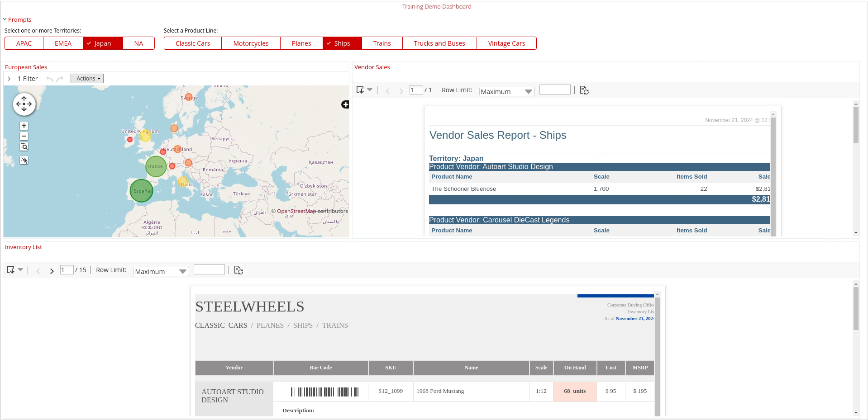Undo the last European Sales action
Viewport: 868px width, 420px height.
pos(50,79)
